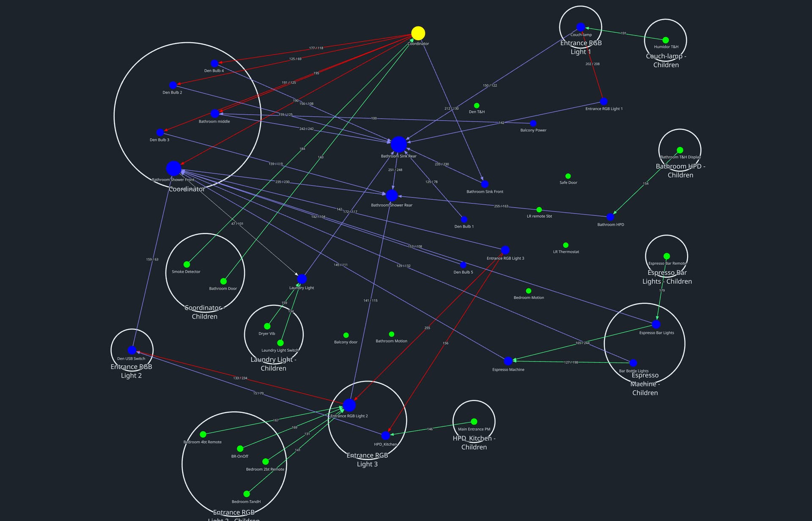This screenshot has height=521, width=812.
Task: Click the yellow Coordinator node
Action: click(418, 33)
